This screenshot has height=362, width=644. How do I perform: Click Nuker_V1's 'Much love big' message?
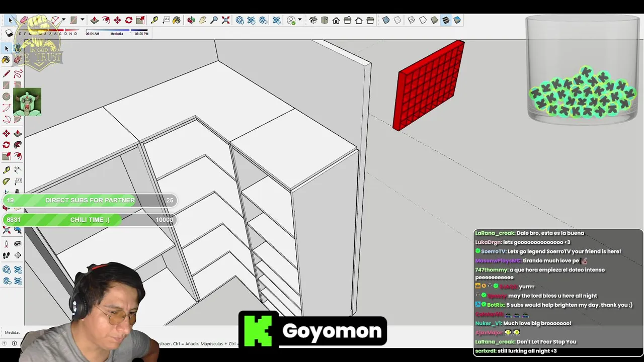tap(523, 323)
